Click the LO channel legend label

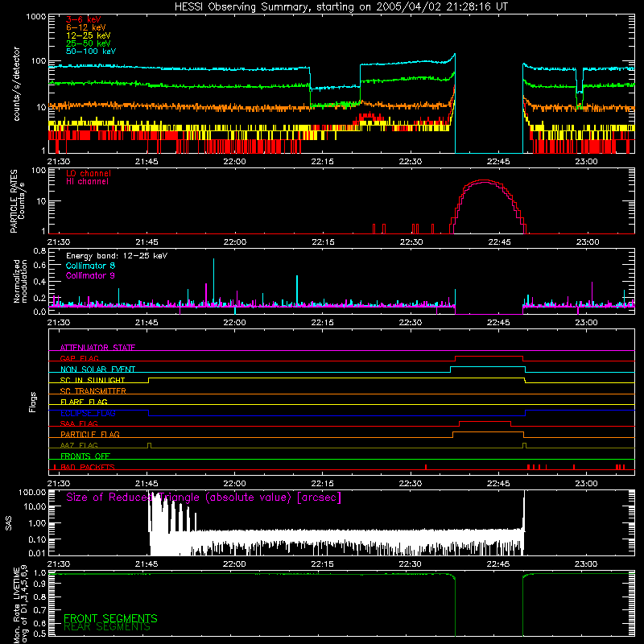click(x=89, y=173)
